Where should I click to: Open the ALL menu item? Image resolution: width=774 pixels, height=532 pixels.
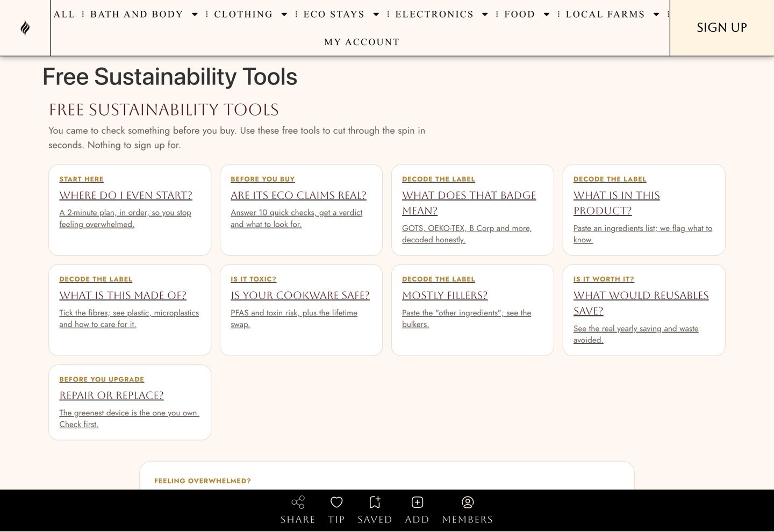point(64,14)
